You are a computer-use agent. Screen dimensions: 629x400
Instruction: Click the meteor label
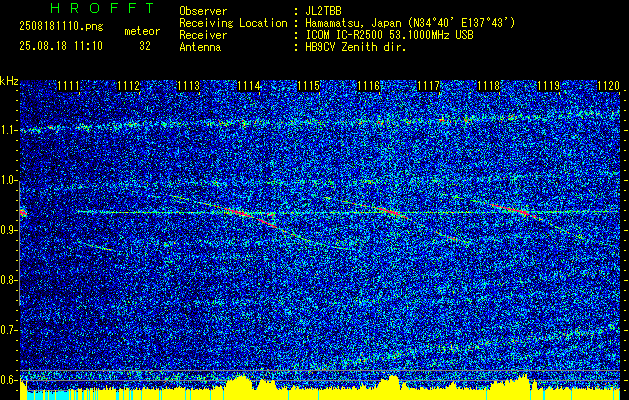[x=142, y=31]
